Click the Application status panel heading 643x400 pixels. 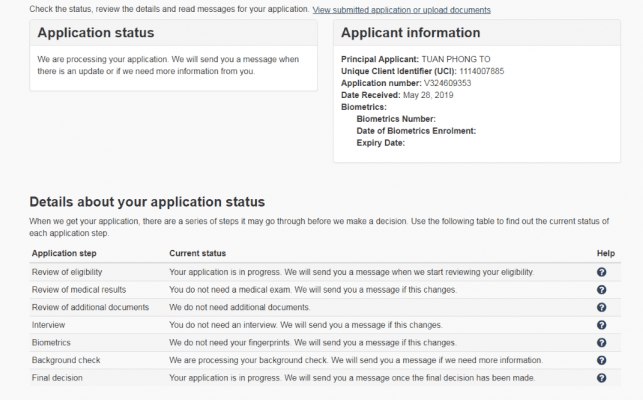pyautogui.click(x=95, y=33)
